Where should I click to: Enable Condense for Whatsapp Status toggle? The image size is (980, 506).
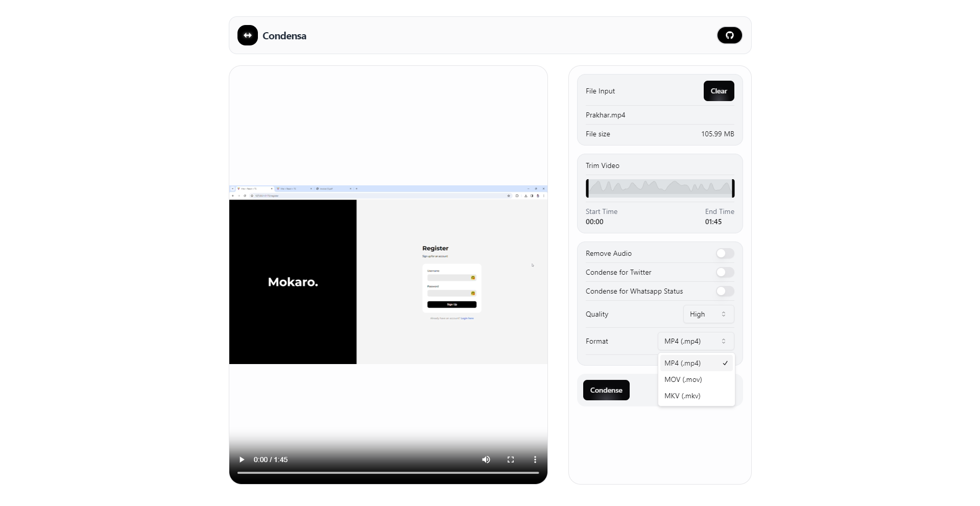point(725,291)
